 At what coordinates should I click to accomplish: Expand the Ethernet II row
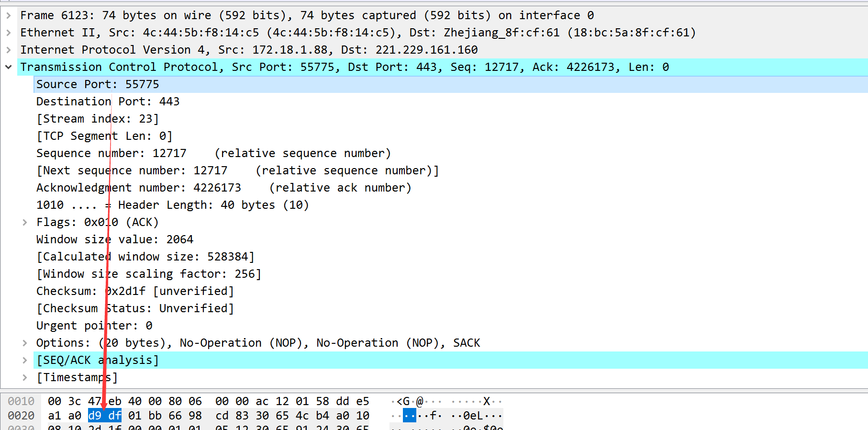[9, 33]
